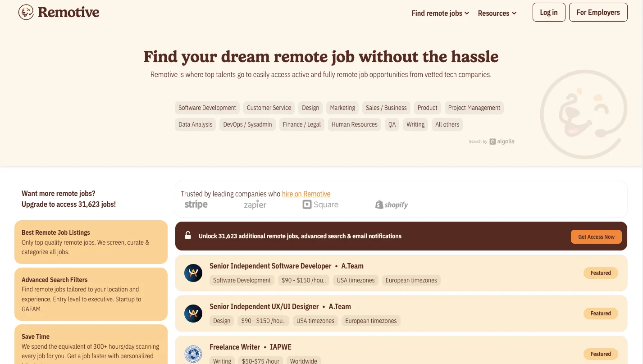Click the Algolia logo

tap(502, 141)
